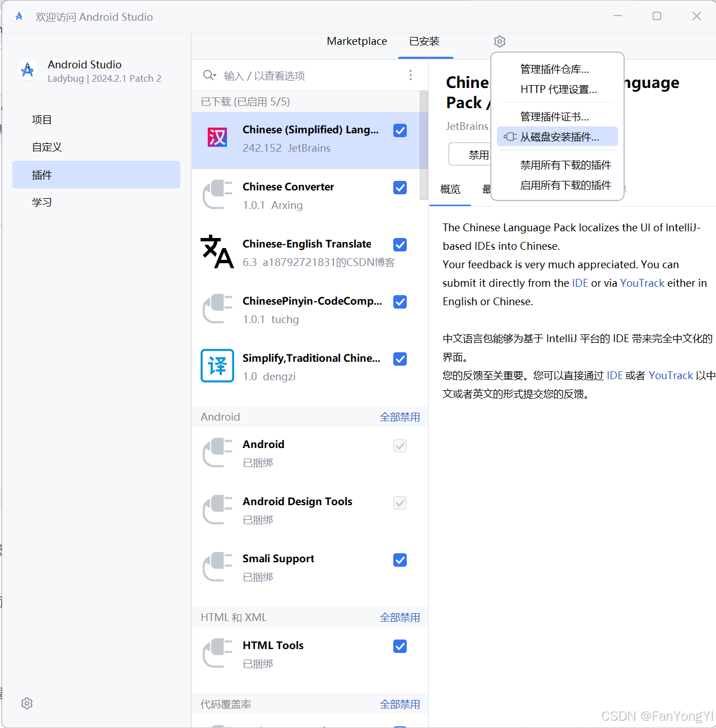Select the Android Design Tools plugin name

click(x=297, y=502)
